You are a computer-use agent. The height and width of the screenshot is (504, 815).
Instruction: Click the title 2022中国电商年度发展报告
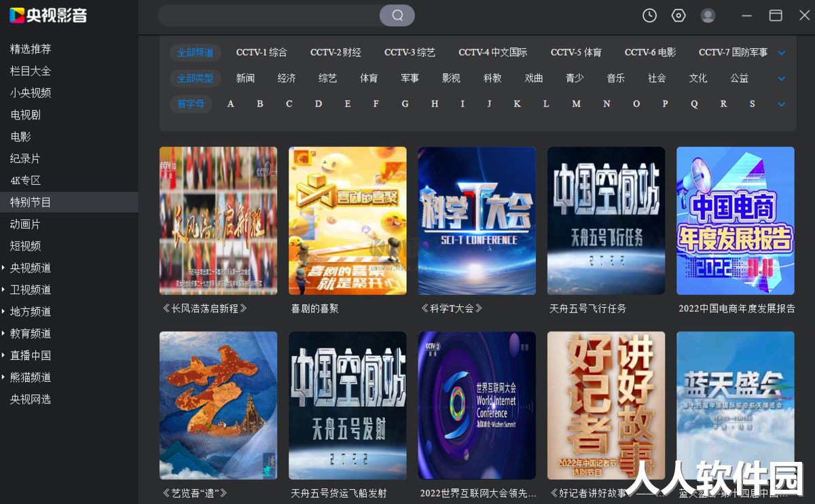737,308
